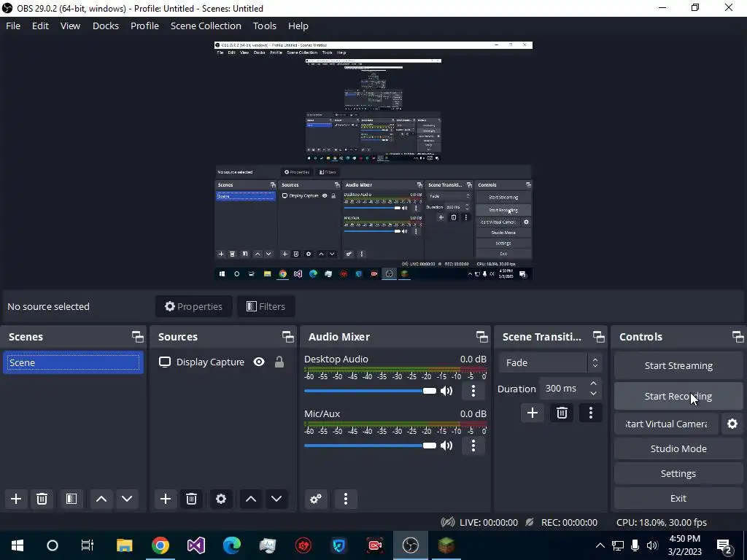This screenshot has height=560, width=747.
Task: Select Display Capture source row
Action: tap(223, 362)
